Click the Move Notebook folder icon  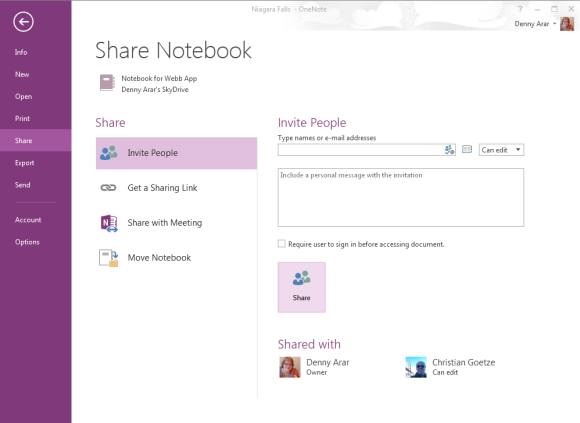pyautogui.click(x=108, y=258)
